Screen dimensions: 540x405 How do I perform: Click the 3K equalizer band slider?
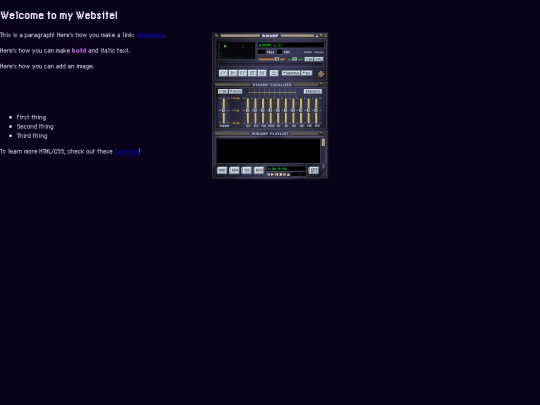[x=285, y=111]
